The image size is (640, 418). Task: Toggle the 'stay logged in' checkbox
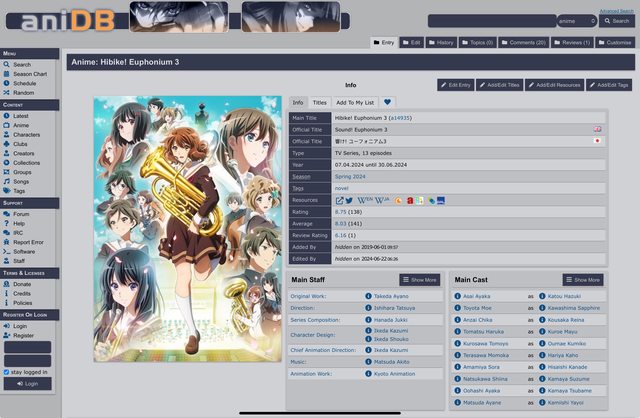pos(6,372)
